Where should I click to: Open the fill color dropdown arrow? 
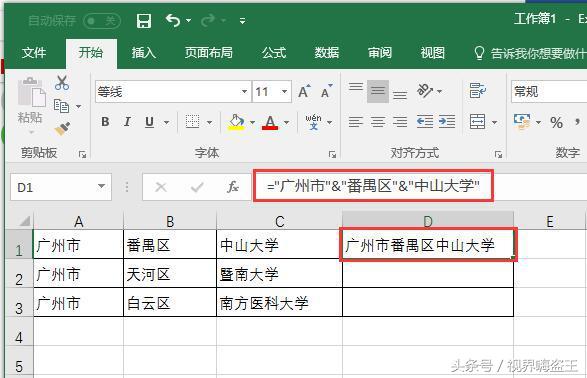click(252, 122)
